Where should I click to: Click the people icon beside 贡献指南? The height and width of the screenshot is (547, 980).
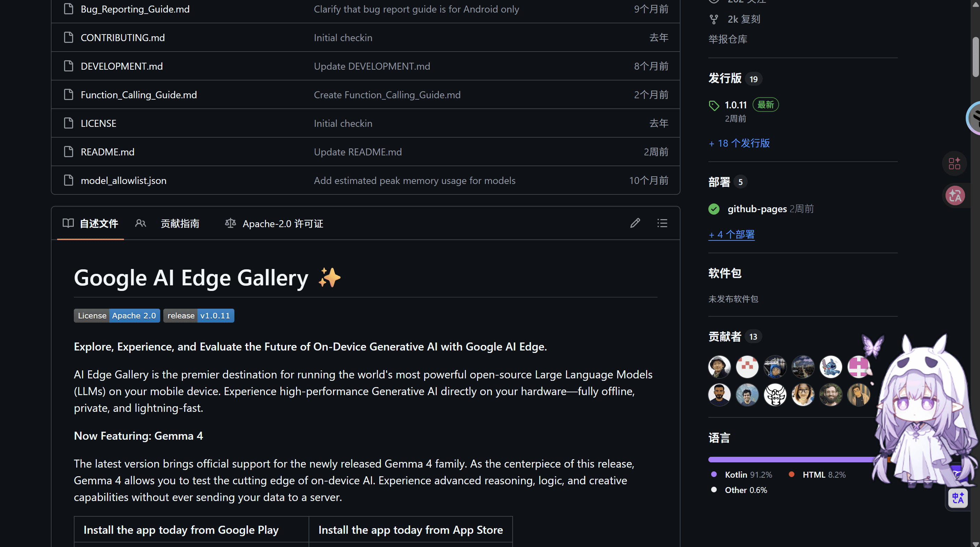(141, 223)
